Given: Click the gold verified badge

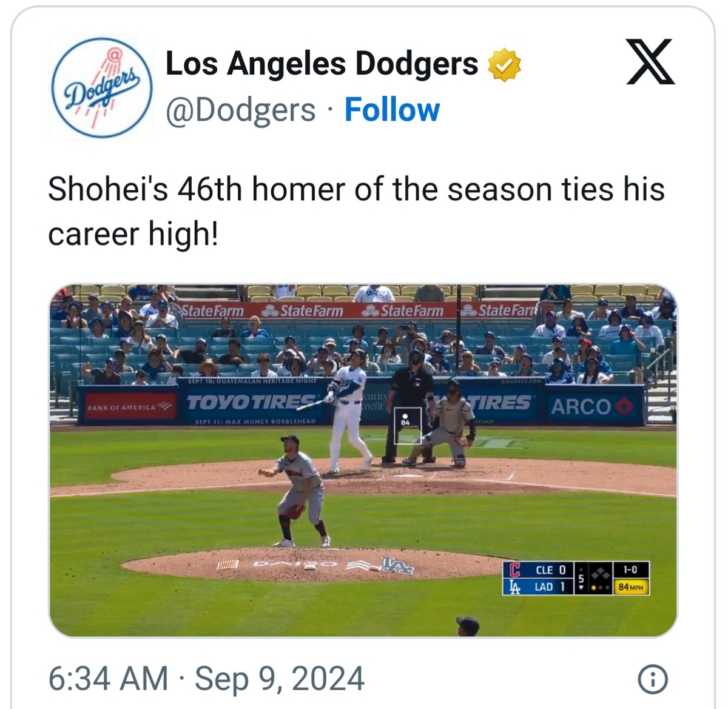Looking at the screenshot, I should 505,64.
